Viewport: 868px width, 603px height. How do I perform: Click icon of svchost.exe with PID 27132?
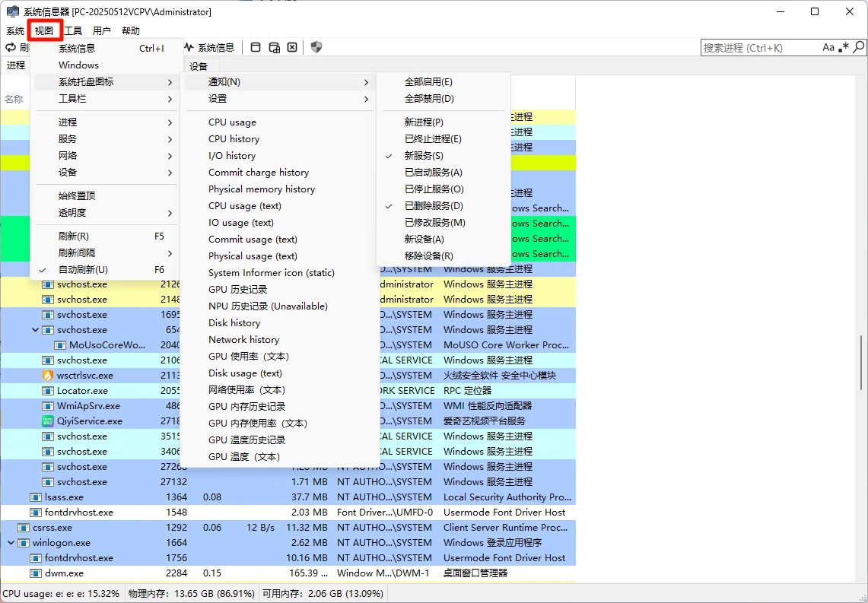[48, 482]
